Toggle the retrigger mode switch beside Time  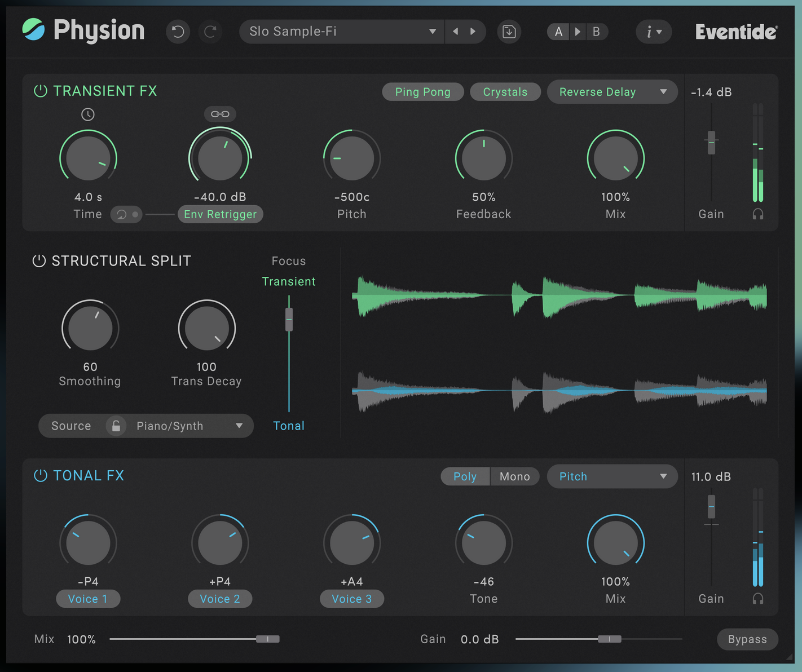(126, 214)
